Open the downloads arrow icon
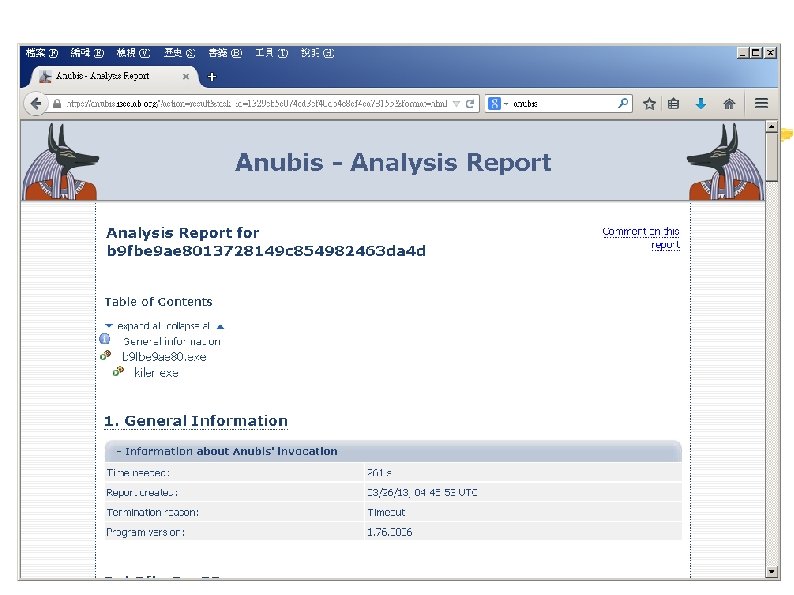This screenshot has height=595, width=794. coord(701,104)
